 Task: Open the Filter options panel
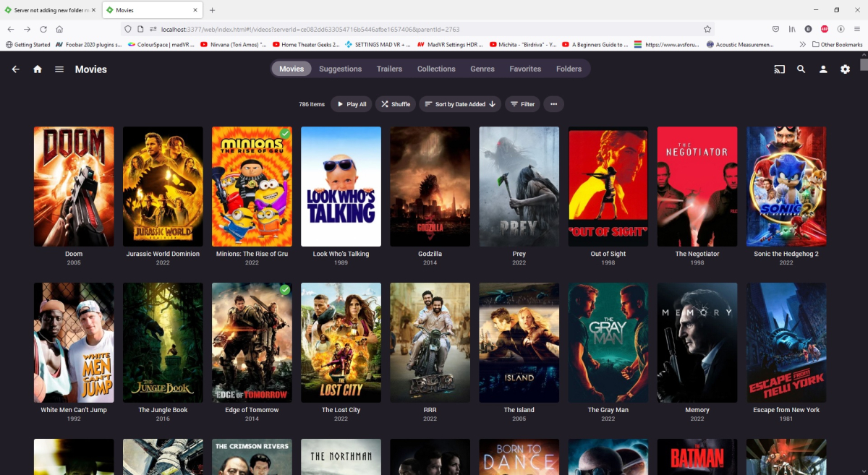[522, 103]
